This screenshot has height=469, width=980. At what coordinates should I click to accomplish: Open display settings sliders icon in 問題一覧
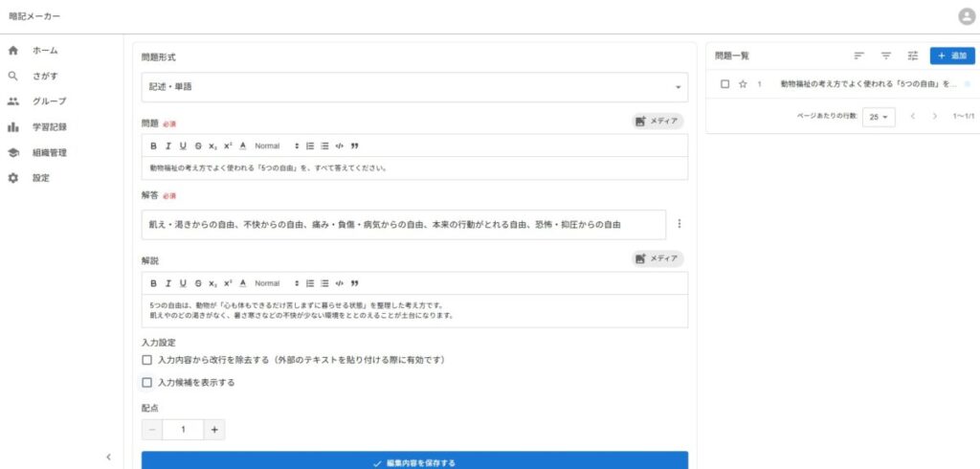[x=913, y=56]
